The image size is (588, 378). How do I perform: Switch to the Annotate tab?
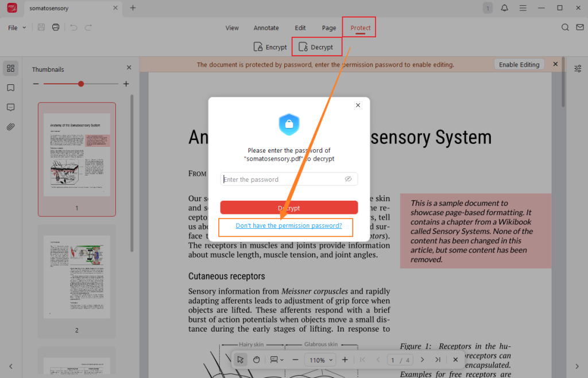(x=266, y=27)
